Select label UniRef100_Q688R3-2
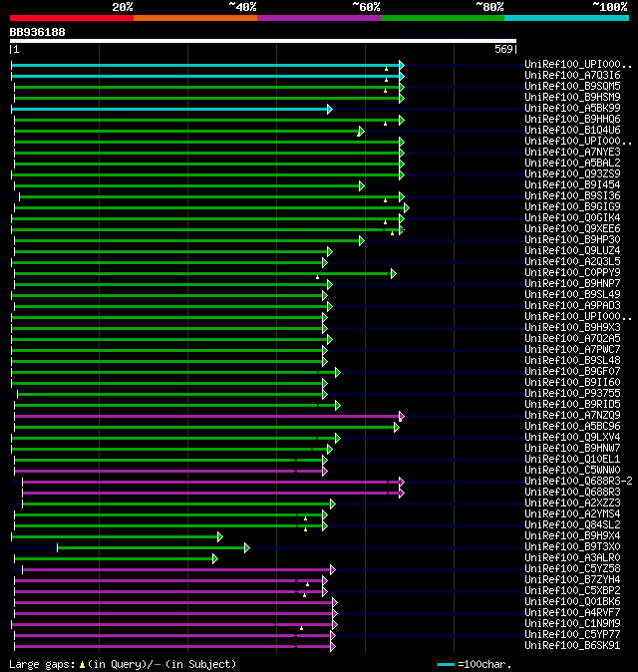638x672 pixels. [578, 482]
